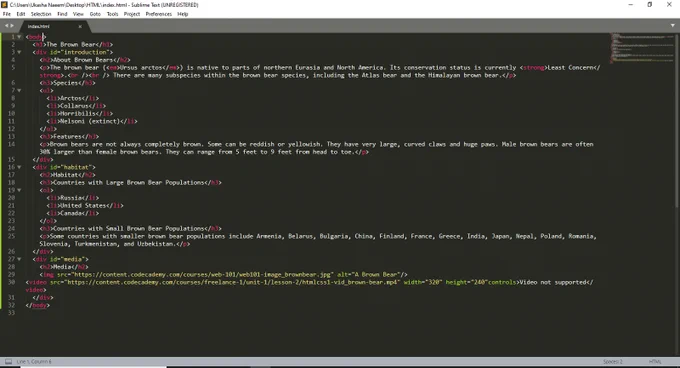This screenshot has height=368, width=680.
Task: Click the 'Canada' list item
Action: point(71,213)
